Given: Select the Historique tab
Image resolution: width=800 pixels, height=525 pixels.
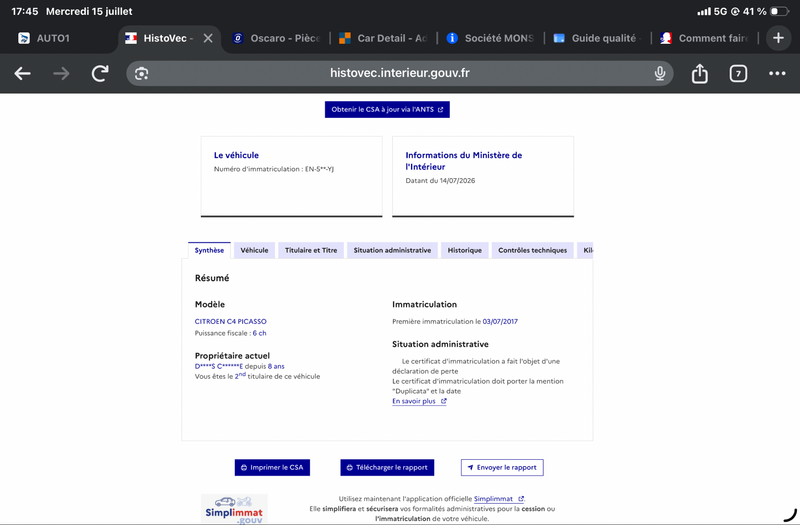Looking at the screenshot, I should pyautogui.click(x=464, y=250).
